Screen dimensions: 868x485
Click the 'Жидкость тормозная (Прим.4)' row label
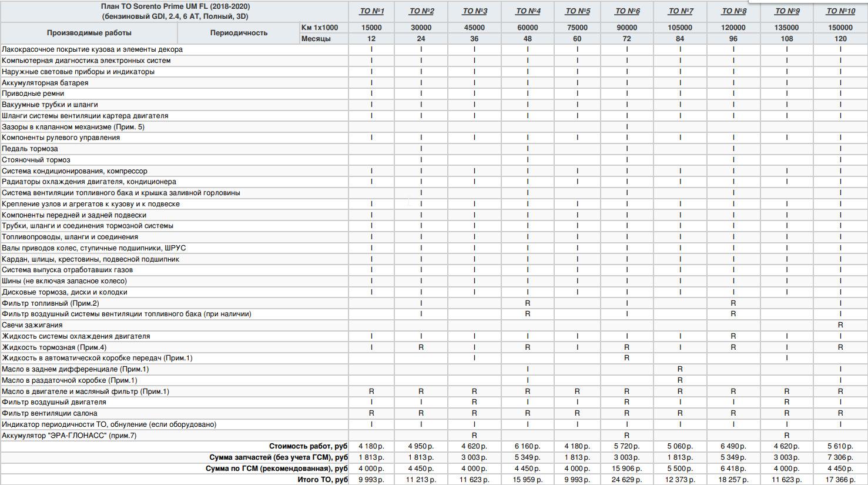click(54, 347)
